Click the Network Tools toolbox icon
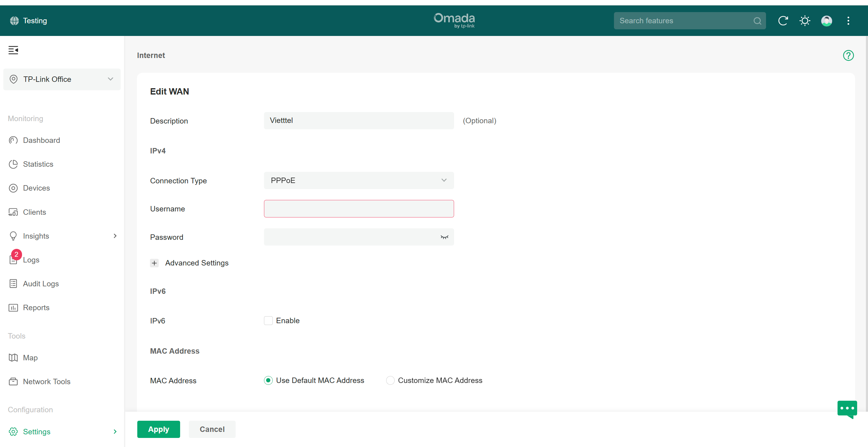868x447 pixels. point(13,381)
